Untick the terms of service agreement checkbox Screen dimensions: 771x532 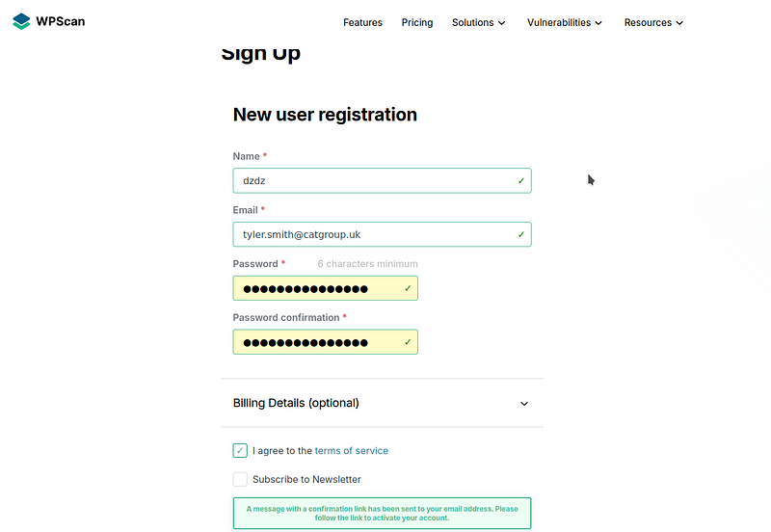(x=240, y=450)
